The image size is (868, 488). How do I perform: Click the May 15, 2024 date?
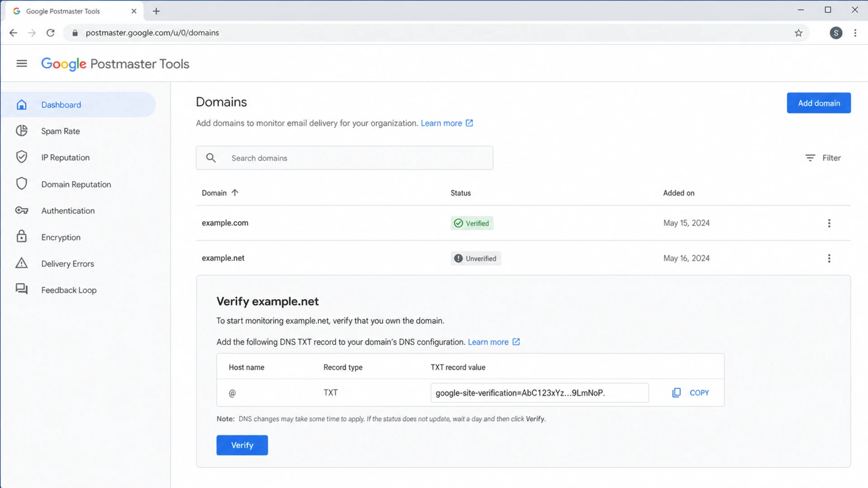(686, 223)
